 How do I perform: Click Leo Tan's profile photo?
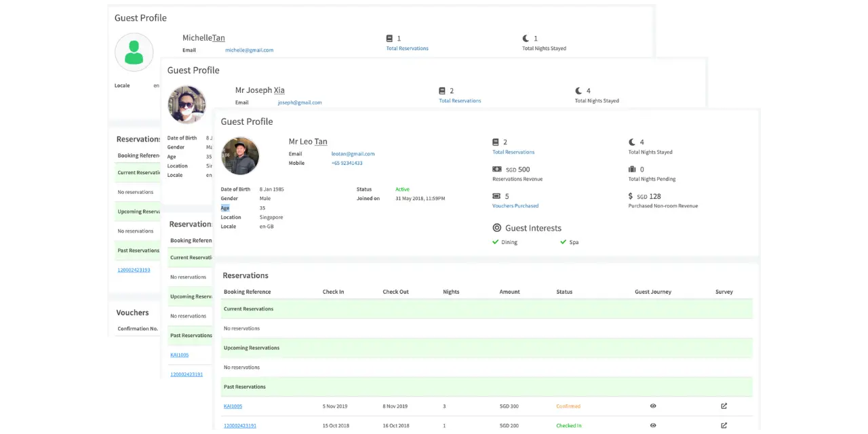[240, 156]
